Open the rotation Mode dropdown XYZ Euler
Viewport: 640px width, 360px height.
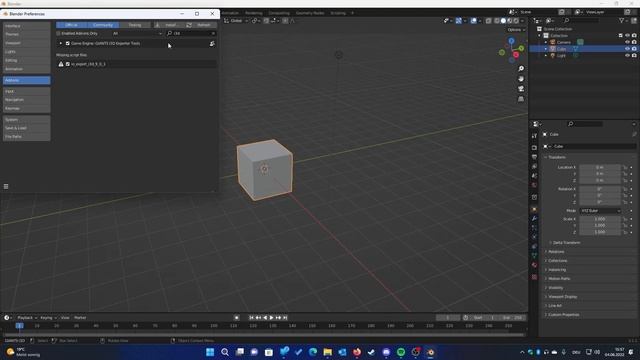tap(600, 211)
